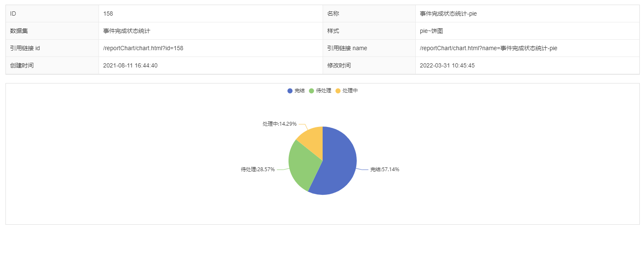
Task: Click the modified time 2022-03-31 10:45:45
Action: 447,65
